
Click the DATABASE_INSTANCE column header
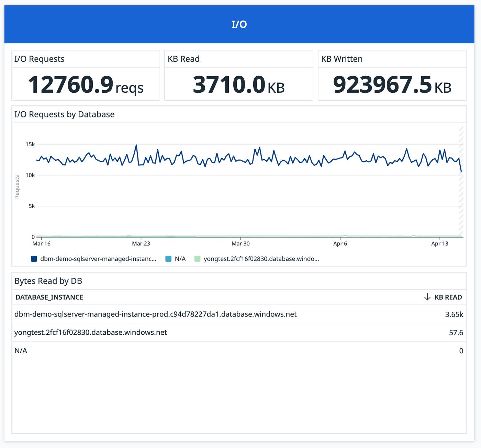(48, 297)
